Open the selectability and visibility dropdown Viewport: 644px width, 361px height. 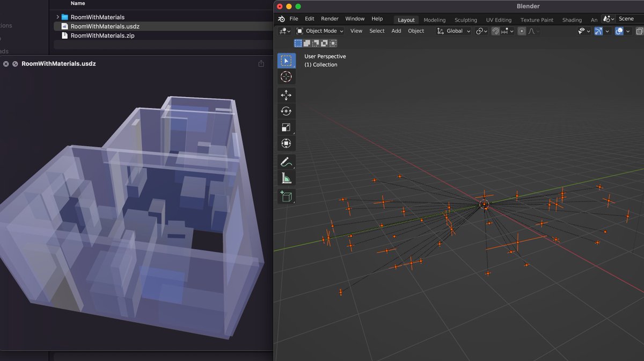584,31
